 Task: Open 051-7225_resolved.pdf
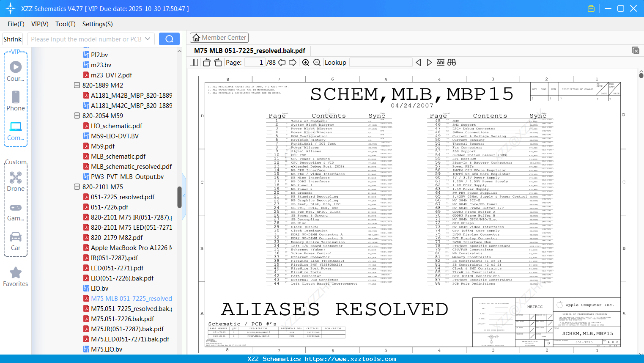point(123,197)
